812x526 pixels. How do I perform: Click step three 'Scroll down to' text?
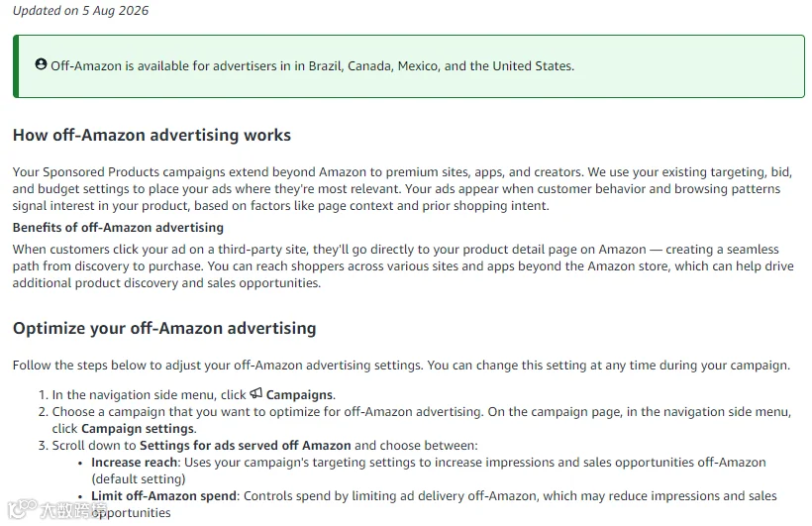tap(94, 446)
